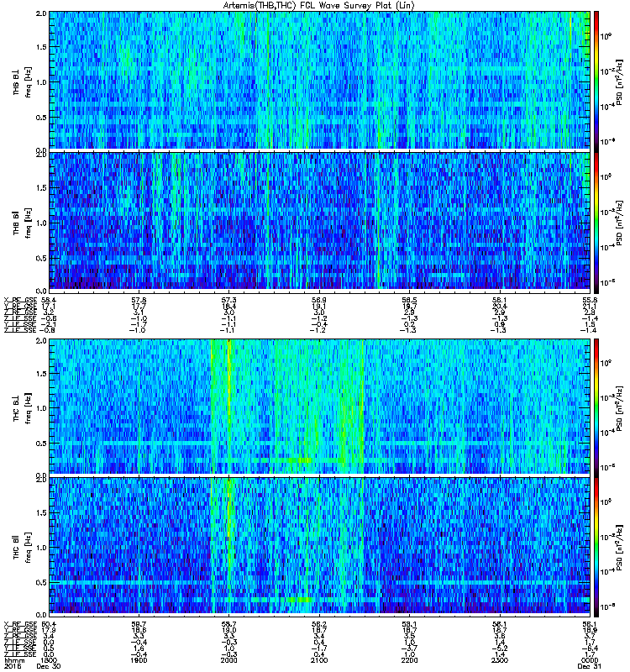Click the '2100' time label on the bottom axis
630x672 pixels.
click(x=319, y=660)
